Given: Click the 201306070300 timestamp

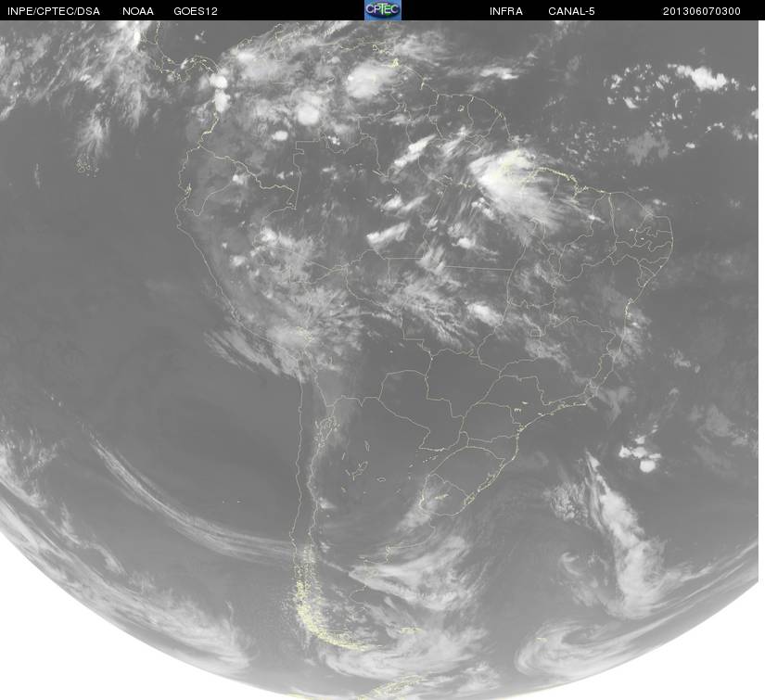Looking at the screenshot, I should tap(702, 11).
